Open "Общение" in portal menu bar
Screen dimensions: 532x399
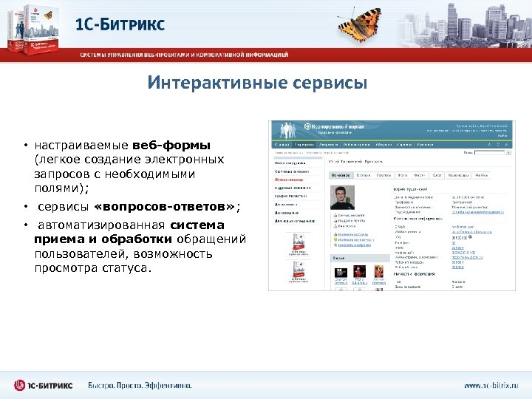(383, 145)
